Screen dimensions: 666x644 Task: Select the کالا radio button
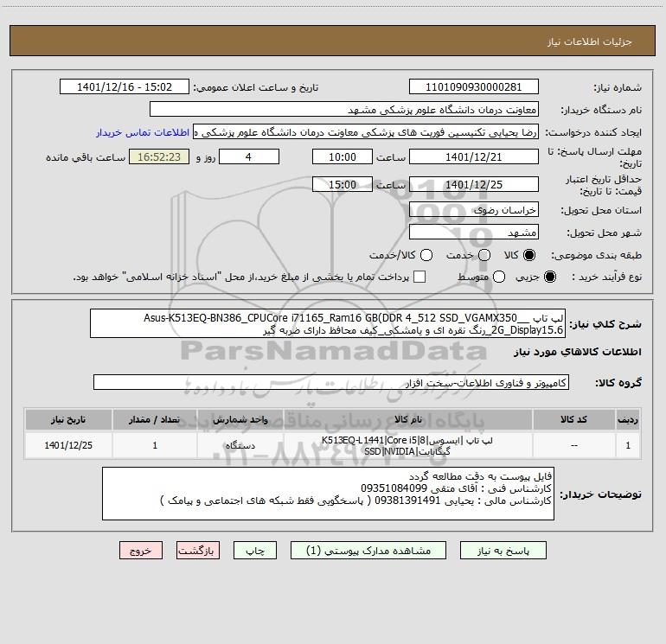pyautogui.click(x=529, y=255)
